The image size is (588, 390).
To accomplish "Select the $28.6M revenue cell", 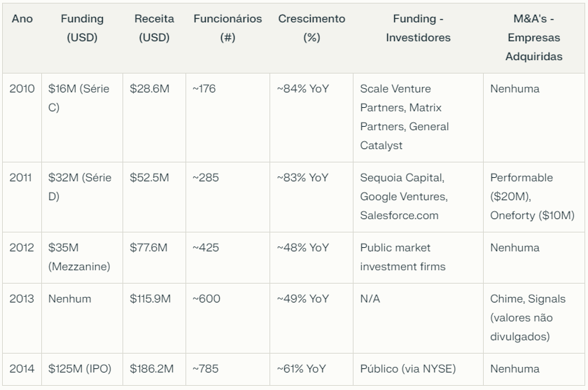I will (150, 89).
